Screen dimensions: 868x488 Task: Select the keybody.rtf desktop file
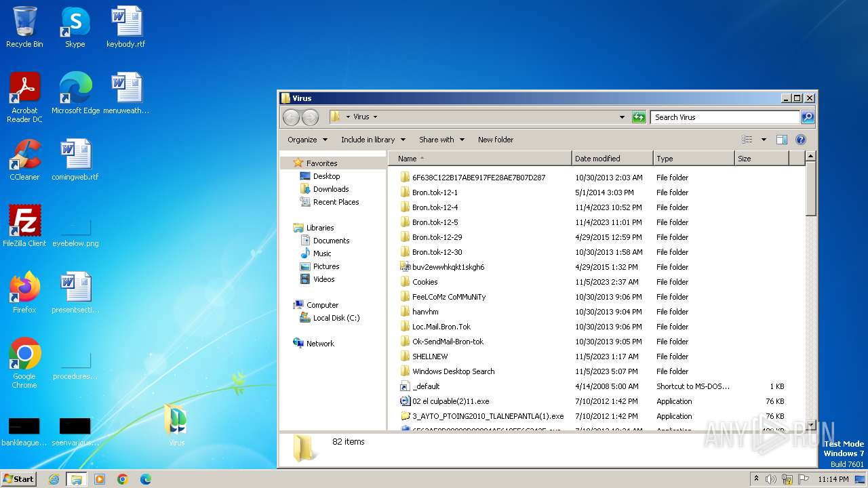[x=126, y=27]
